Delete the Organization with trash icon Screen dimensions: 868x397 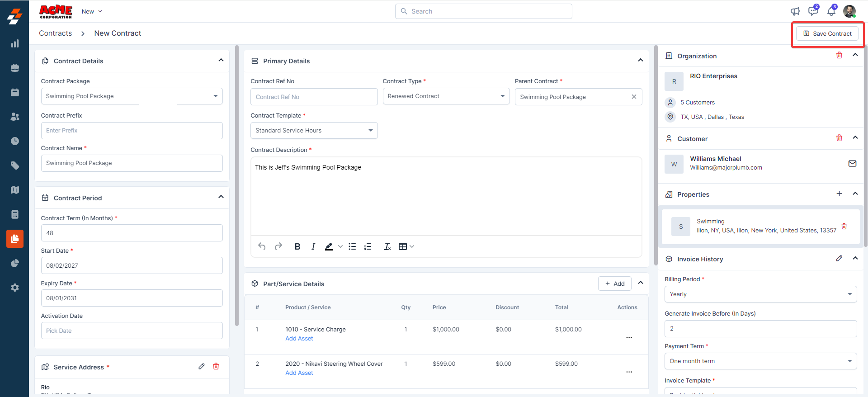point(839,55)
